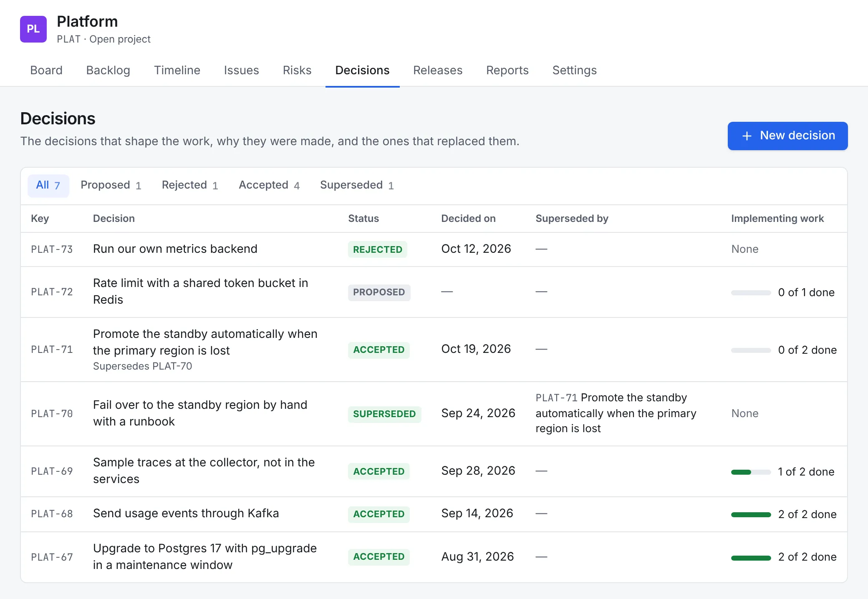This screenshot has width=868, height=599.
Task: Open PLAT-69 key link
Action: pos(52,471)
